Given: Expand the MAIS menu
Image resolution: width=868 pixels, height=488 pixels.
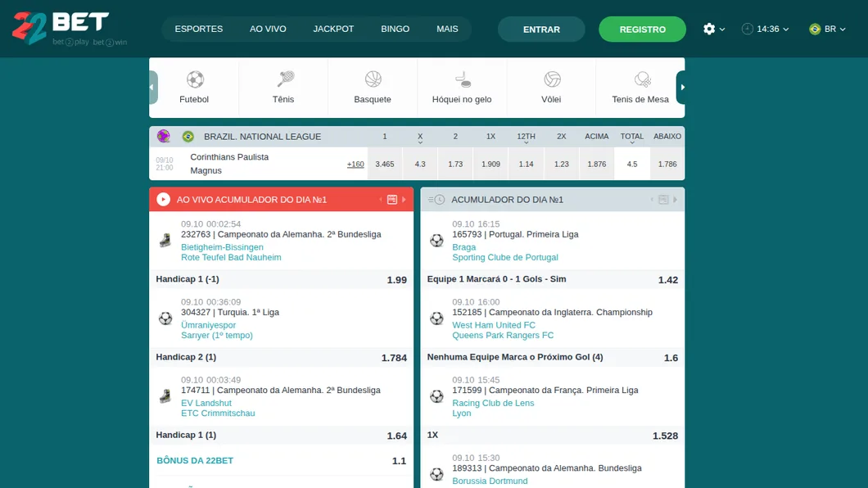Looking at the screenshot, I should (447, 29).
